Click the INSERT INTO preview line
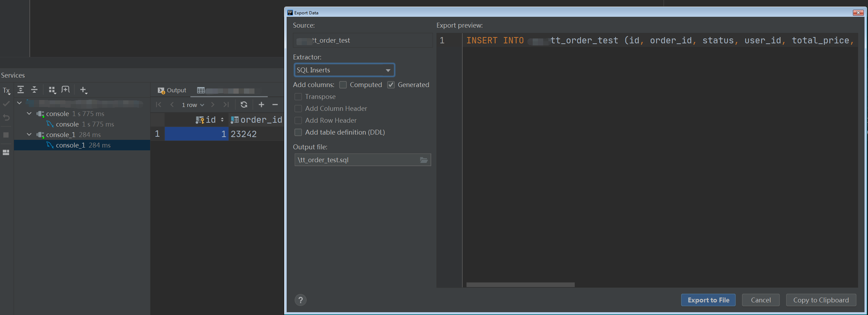Screen dimensions: 868x315 660,41
